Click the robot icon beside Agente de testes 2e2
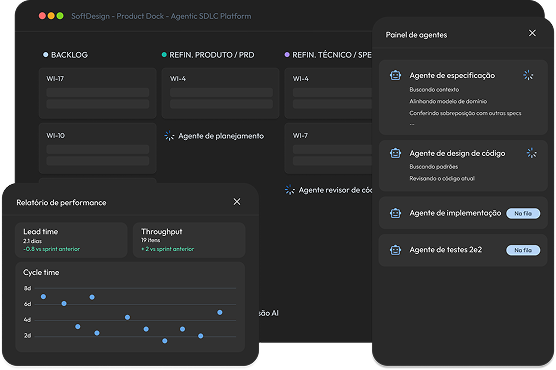 [x=395, y=250]
